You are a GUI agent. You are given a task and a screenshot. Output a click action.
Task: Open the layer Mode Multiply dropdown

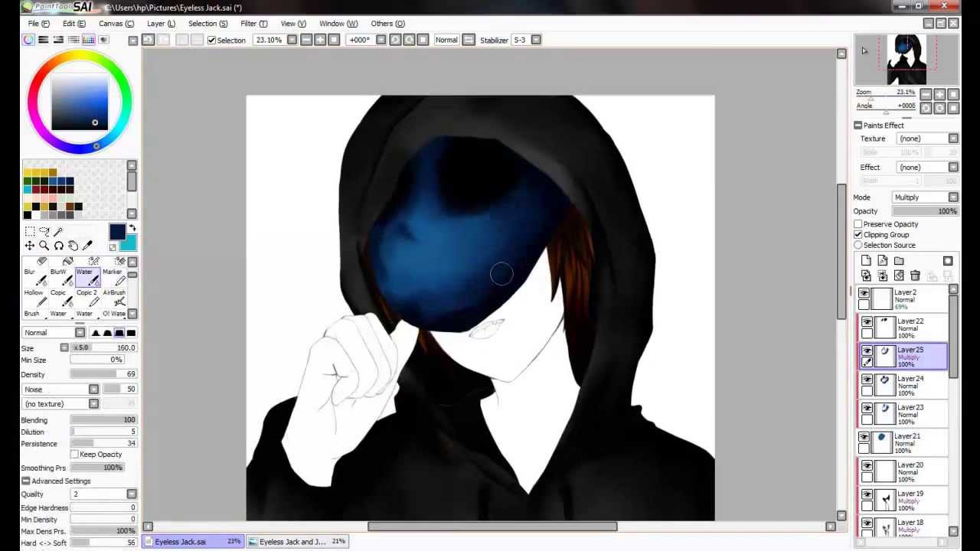(x=925, y=197)
